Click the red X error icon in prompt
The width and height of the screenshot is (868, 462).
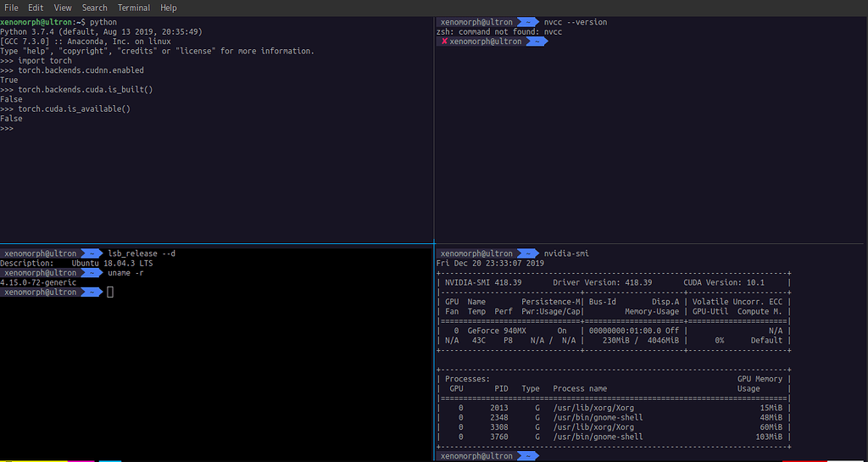(x=443, y=42)
